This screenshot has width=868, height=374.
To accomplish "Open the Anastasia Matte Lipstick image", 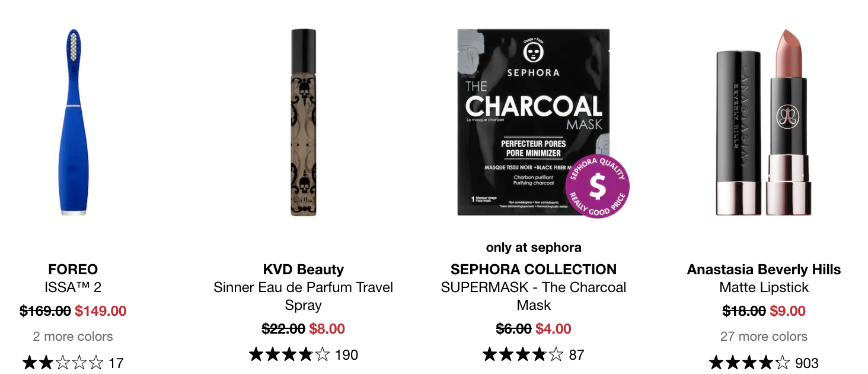I will click(x=763, y=122).
